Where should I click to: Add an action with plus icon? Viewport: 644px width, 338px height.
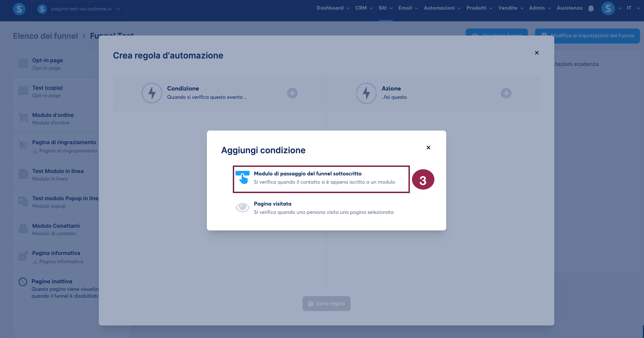pyautogui.click(x=506, y=93)
